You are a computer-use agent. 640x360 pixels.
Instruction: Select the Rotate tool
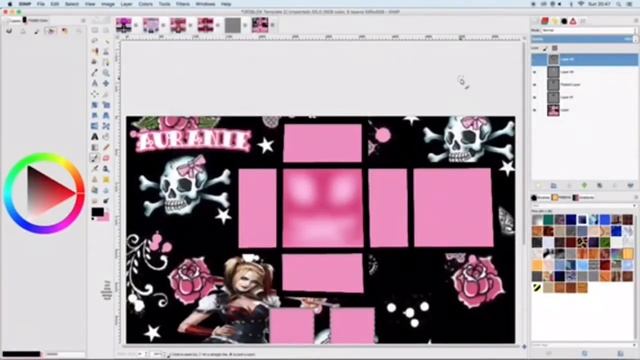[x=95, y=105]
